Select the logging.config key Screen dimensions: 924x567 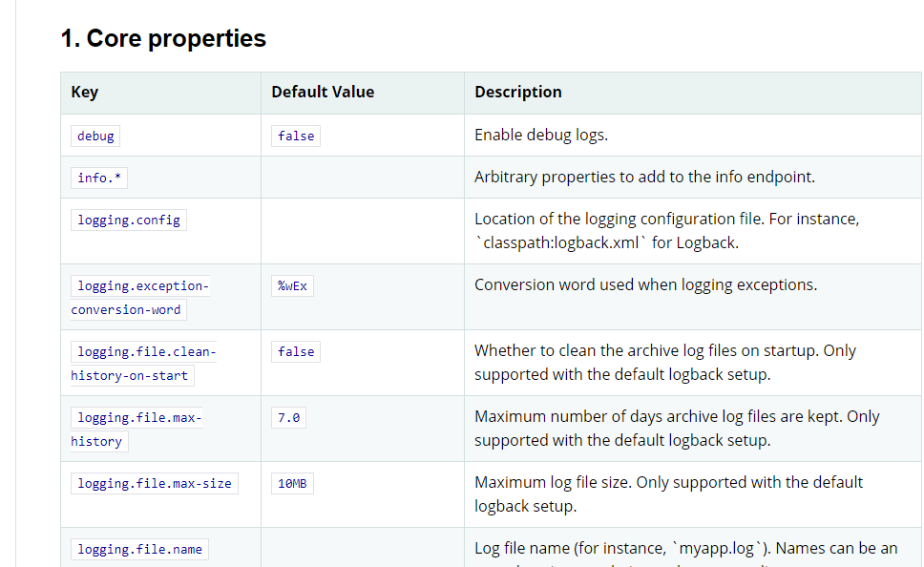(129, 220)
